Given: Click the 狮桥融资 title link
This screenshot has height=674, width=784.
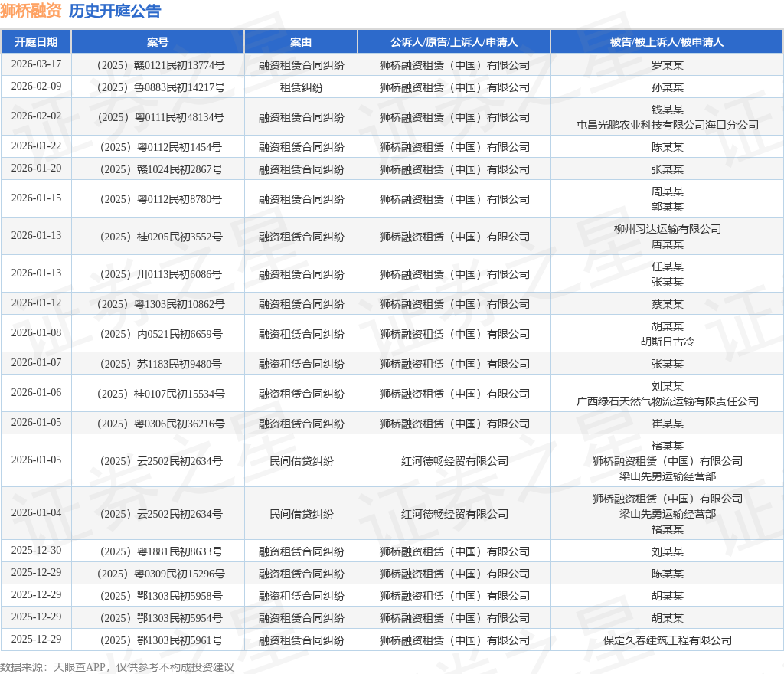Looking at the screenshot, I should pos(31,11).
